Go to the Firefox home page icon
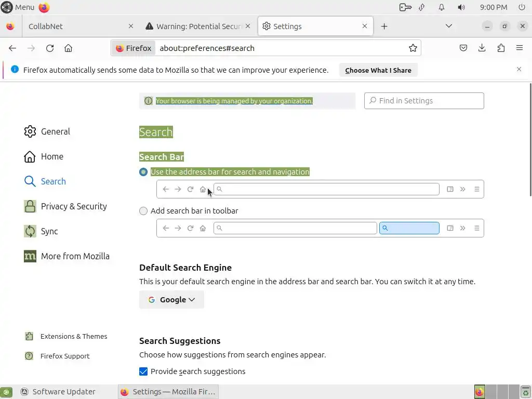The height and width of the screenshot is (399, 532). pos(68,48)
